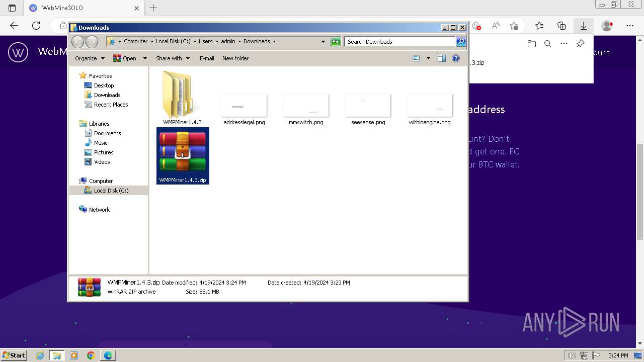Open the Share with menu
Viewport: 644px width, 362px height.
[x=173, y=58]
